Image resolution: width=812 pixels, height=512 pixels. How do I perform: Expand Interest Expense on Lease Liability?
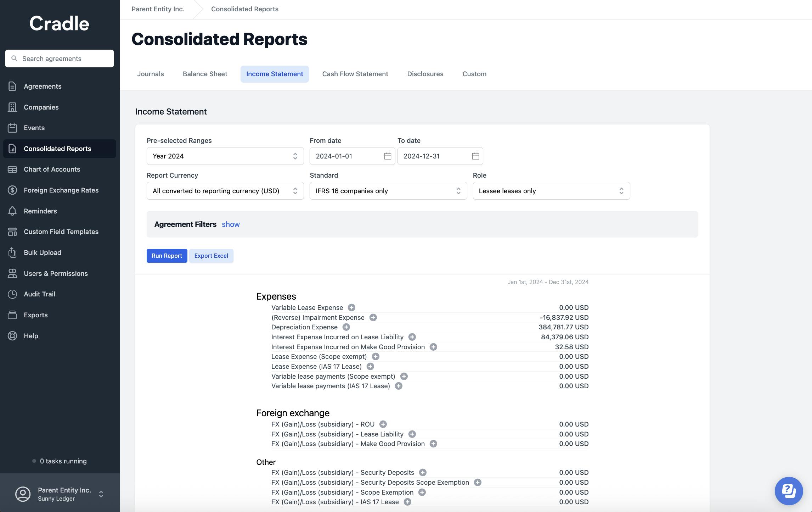coord(412,337)
